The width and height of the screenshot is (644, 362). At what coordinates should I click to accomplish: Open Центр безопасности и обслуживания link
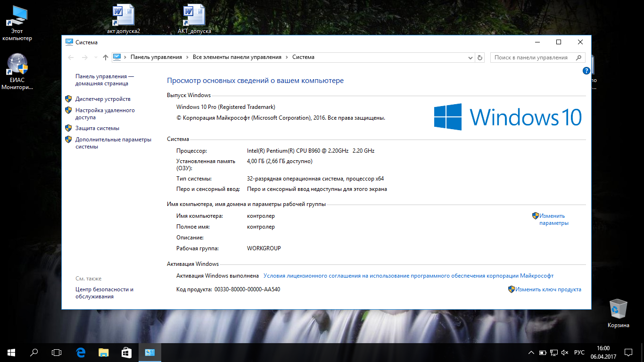(x=105, y=293)
